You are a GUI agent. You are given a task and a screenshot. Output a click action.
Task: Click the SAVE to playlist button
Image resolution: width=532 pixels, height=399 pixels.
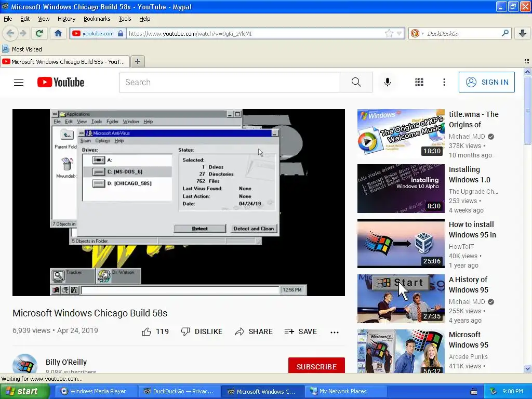[x=301, y=331]
